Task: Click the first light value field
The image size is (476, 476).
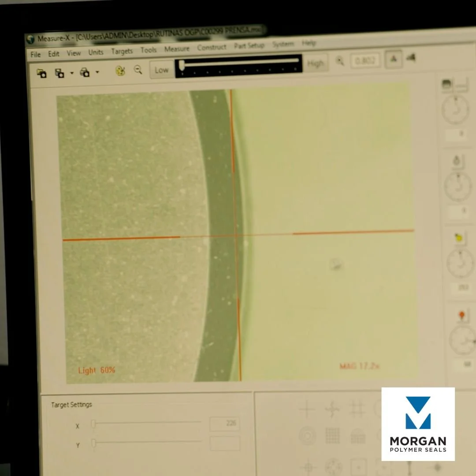Action: 456,134
